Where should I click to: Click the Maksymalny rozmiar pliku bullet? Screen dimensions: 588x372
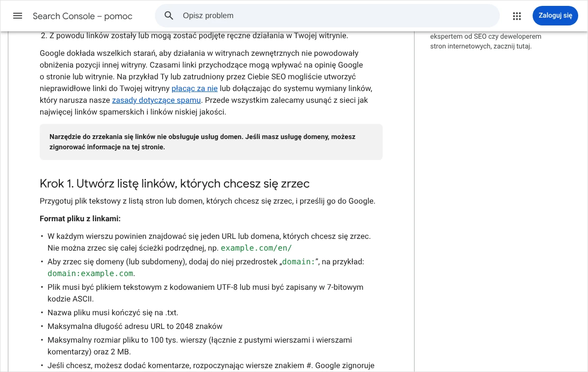pyautogui.click(x=200, y=346)
